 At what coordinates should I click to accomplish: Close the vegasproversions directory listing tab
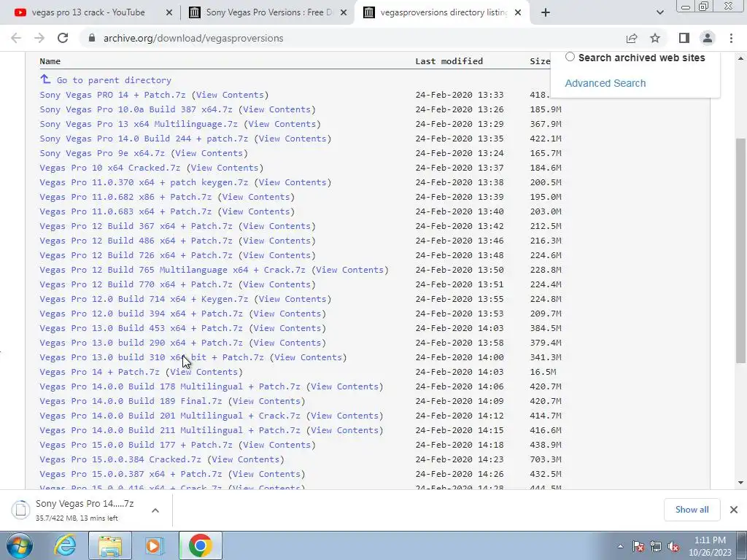coord(518,13)
